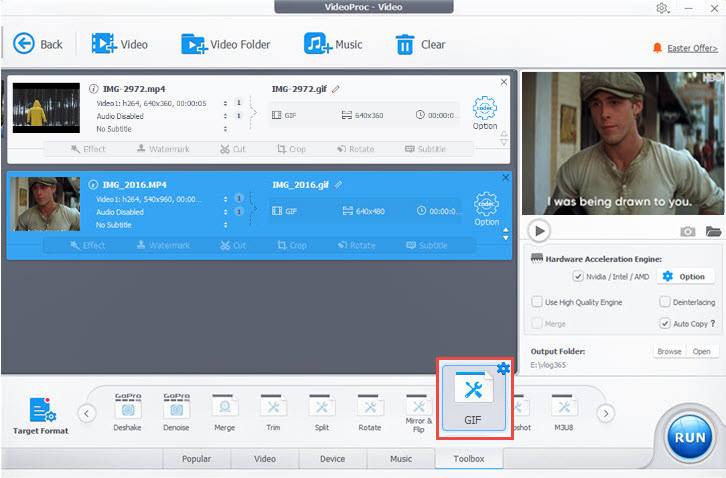Open the Device tab
The width and height of the screenshot is (726, 478).
pos(332,459)
